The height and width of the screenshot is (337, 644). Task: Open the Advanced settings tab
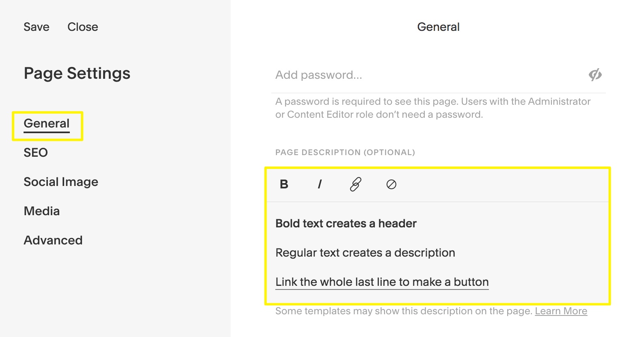tap(53, 240)
